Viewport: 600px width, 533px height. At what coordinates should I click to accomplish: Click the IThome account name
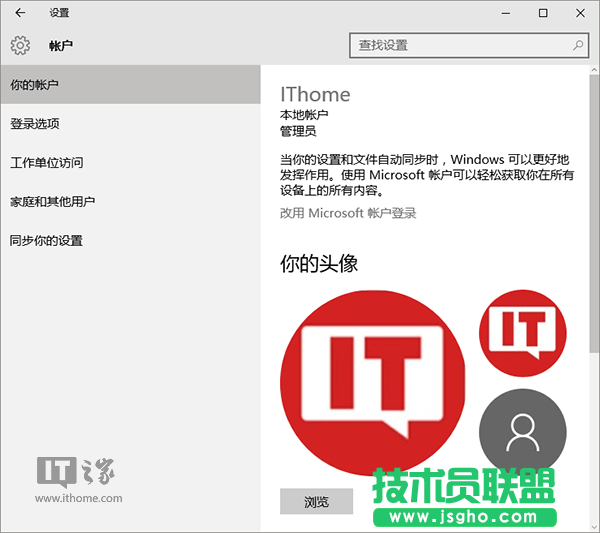coord(315,94)
